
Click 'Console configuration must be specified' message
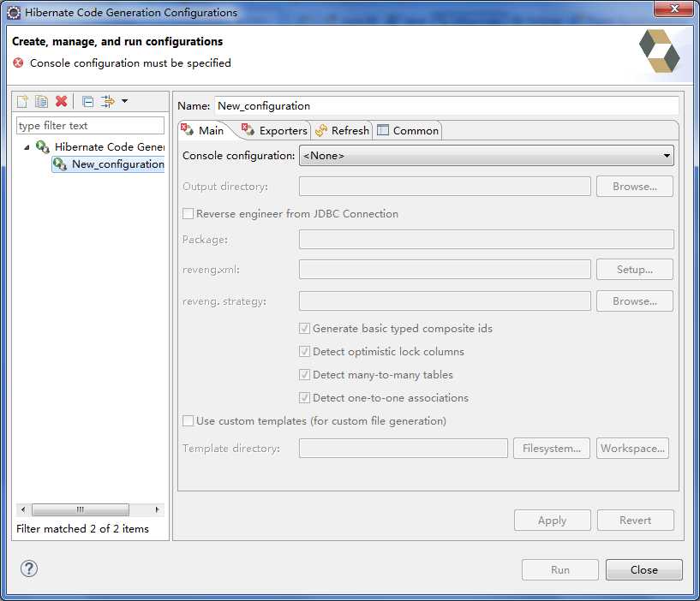(x=130, y=62)
